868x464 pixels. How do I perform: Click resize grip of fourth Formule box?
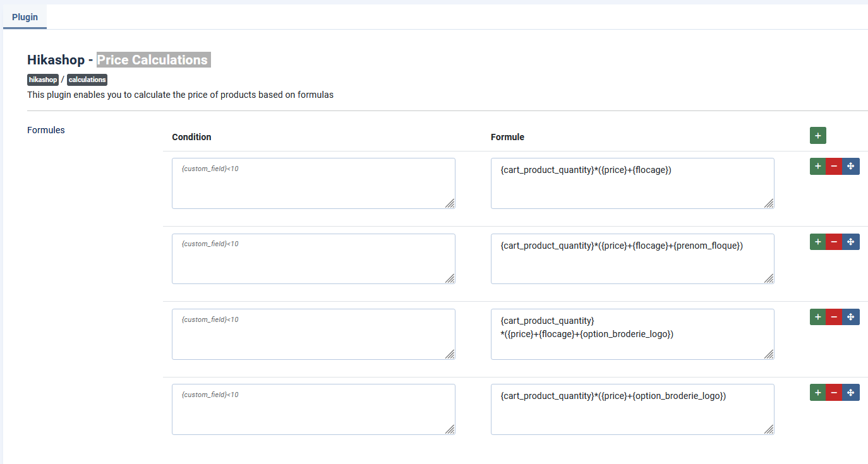click(769, 429)
